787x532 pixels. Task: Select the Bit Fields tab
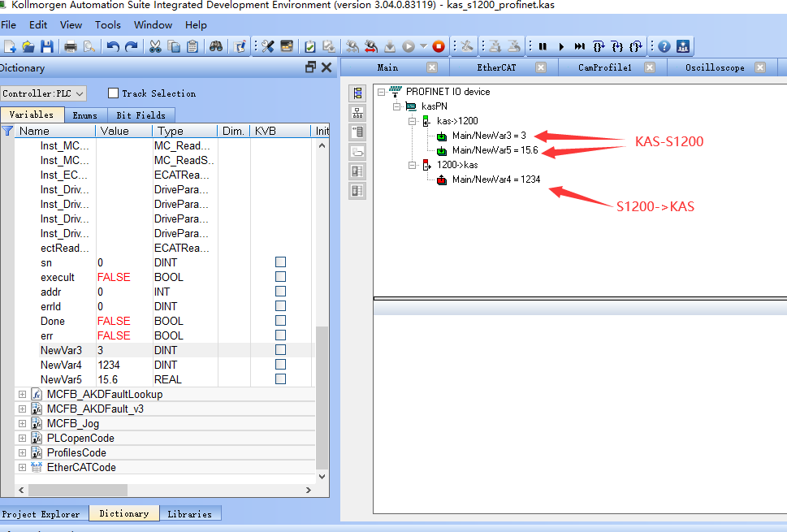(141, 115)
